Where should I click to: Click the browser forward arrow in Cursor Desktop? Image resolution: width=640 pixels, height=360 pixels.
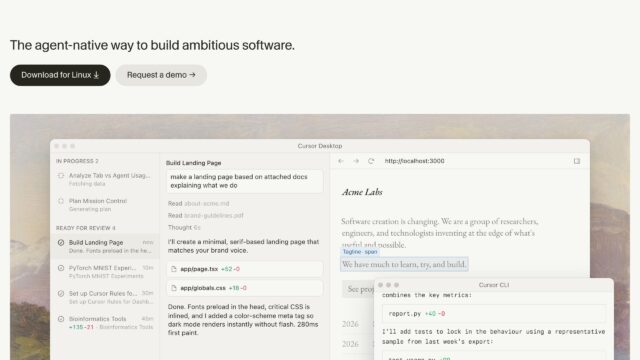pos(356,161)
